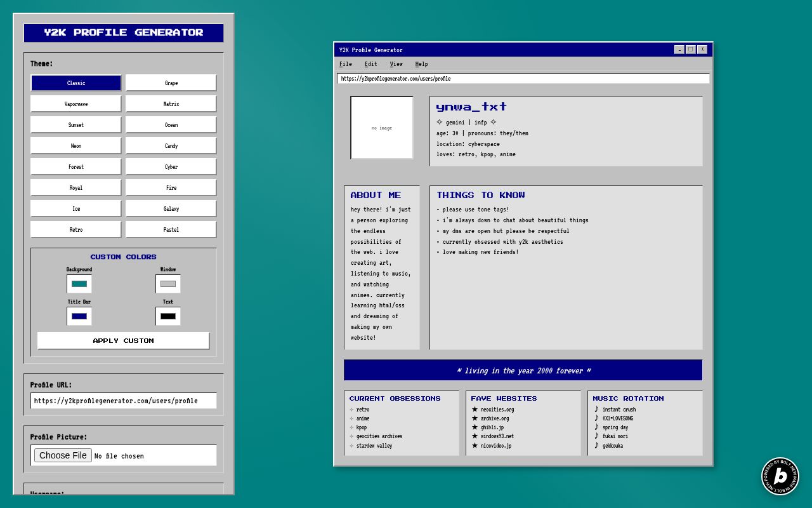Screen dimensions: 812x508
Task: Choose the Galaxy theme
Action: coord(171,209)
